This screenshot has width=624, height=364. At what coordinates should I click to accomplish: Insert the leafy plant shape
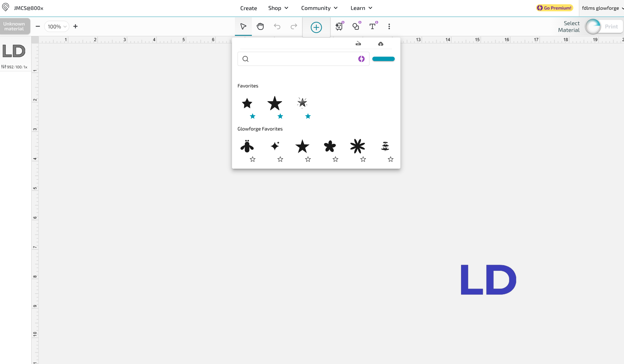pyautogui.click(x=385, y=146)
